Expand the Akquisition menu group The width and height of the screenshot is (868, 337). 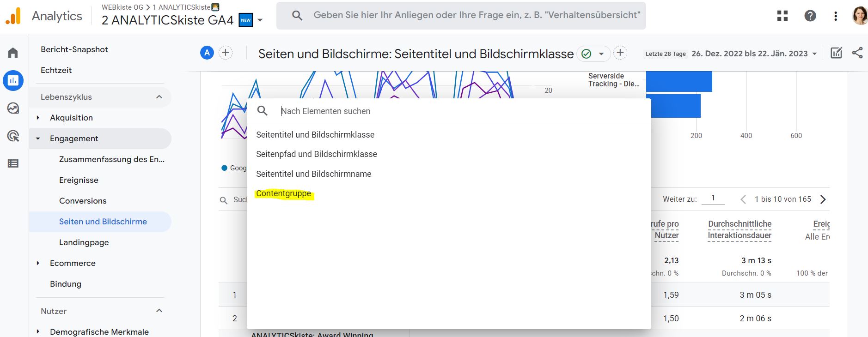[x=38, y=118]
